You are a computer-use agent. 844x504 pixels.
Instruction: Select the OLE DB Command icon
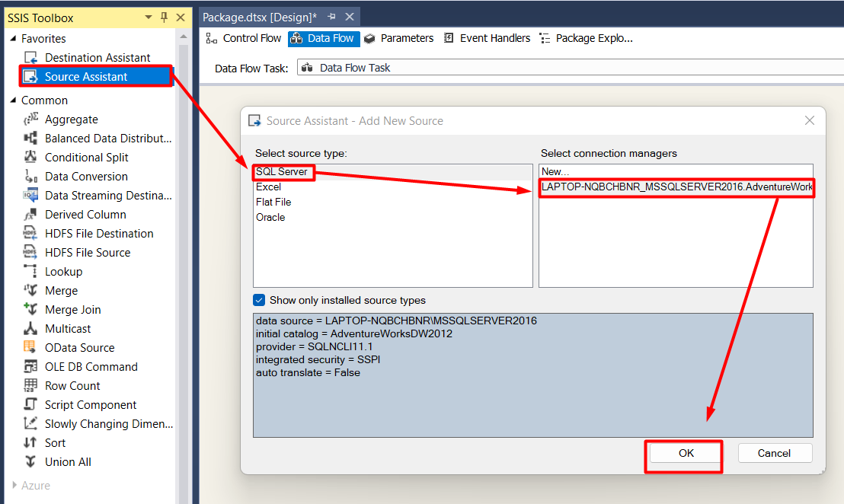(x=30, y=366)
